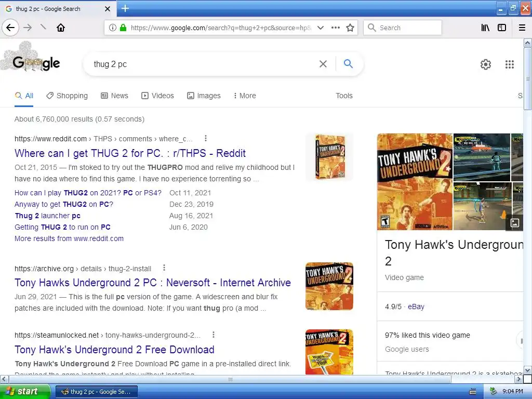This screenshot has height=399, width=532.
Task: Click the vertical scrollbar up arrow
Action: [528, 43]
